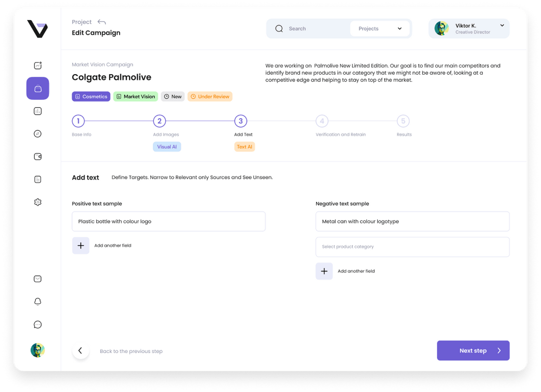Open the mail envelope icon

coord(38,278)
